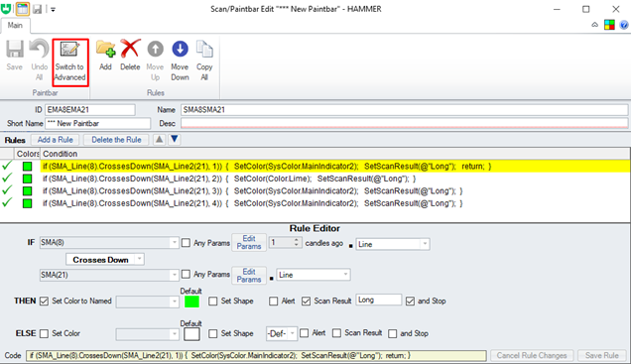Click the Desc input field
Image resolution: width=631 pixels, height=364 pixels.
point(404,123)
